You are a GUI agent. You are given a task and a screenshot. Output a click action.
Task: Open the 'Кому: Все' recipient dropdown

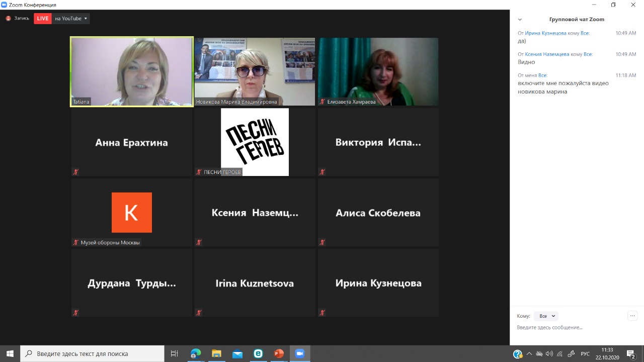(x=546, y=316)
